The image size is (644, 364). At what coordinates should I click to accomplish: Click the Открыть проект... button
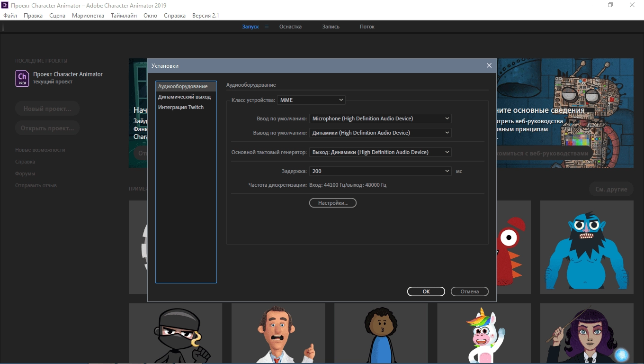coord(47,128)
